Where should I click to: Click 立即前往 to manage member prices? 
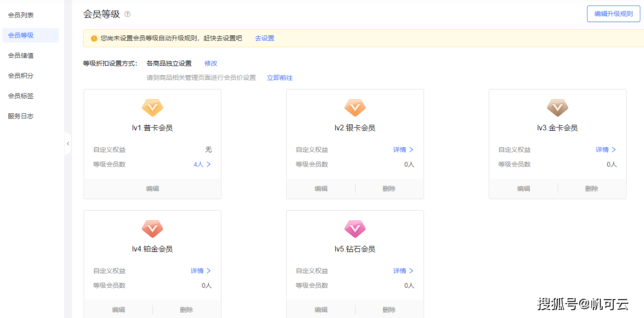point(280,78)
